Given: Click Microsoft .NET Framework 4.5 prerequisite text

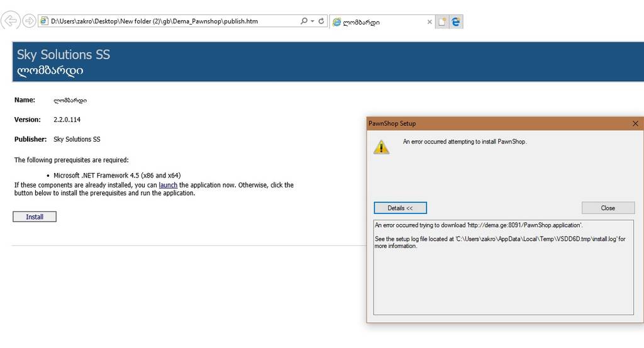Looking at the screenshot, I should (117, 176).
